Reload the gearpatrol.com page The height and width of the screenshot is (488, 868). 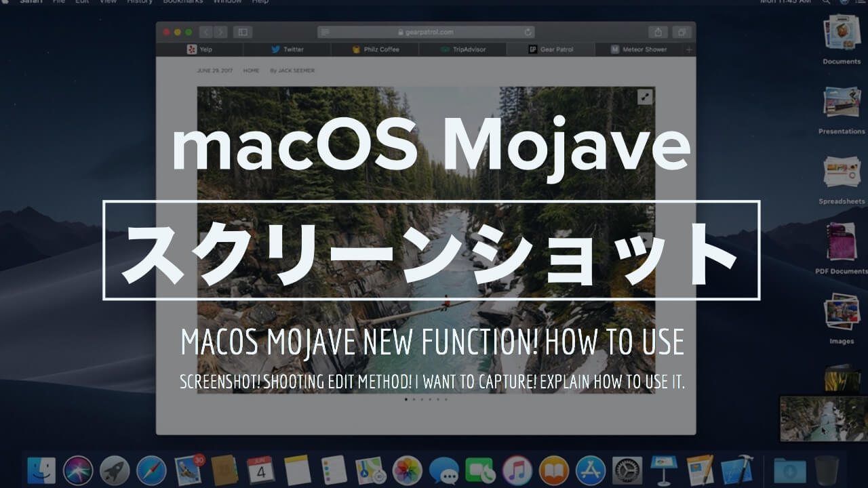point(528,32)
